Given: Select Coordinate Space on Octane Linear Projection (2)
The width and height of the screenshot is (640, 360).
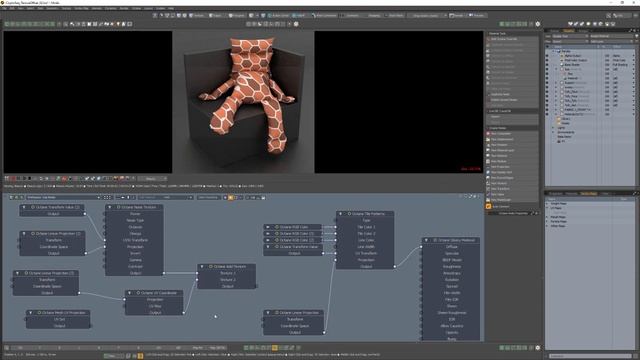Looking at the screenshot, I should [53, 247].
